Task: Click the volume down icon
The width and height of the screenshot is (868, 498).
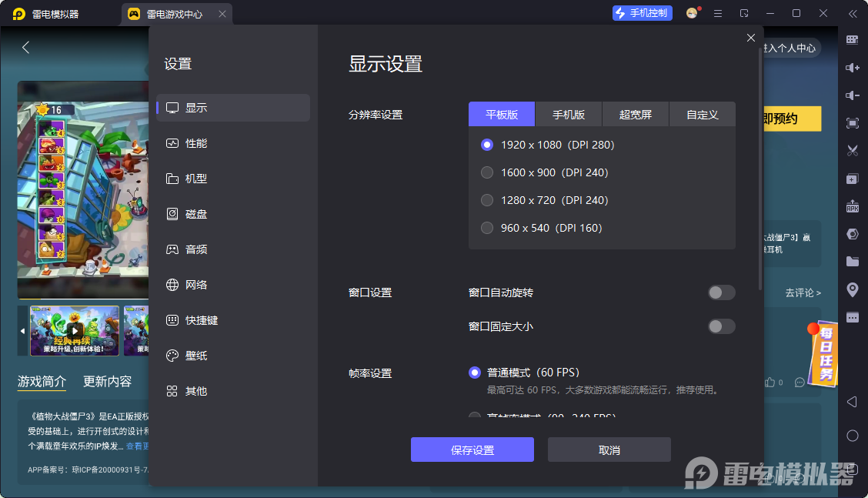Action: click(853, 95)
